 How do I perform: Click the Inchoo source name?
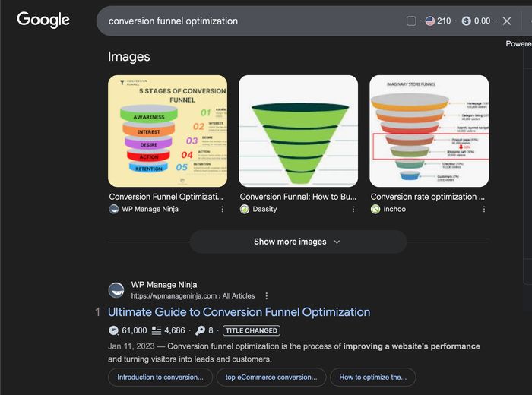(394, 209)
